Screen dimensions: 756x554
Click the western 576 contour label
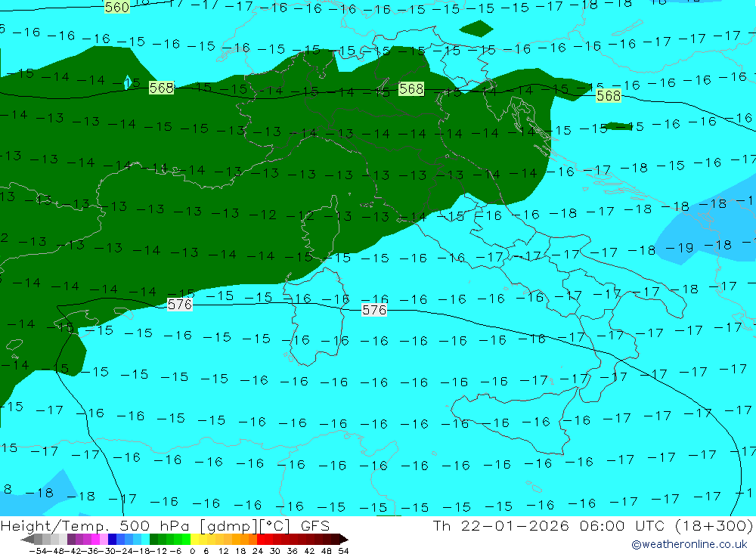coord(179,305)
